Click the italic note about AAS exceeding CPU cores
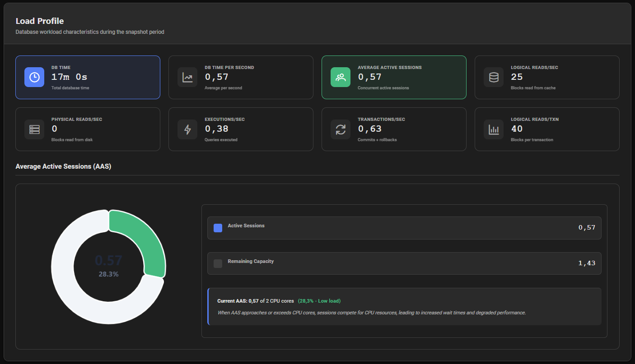635x364 pixels. pyautogui.click(x=372, y=313)
